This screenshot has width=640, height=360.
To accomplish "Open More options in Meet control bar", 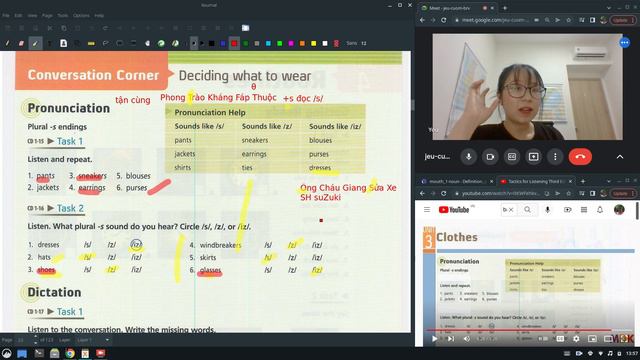I will [x=555, y=157].
